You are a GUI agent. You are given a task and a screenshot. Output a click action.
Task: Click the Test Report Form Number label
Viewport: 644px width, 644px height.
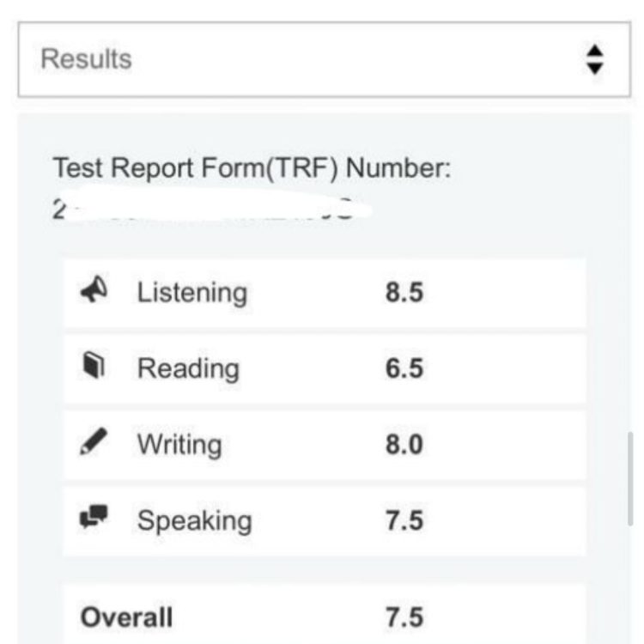[252, 168]
